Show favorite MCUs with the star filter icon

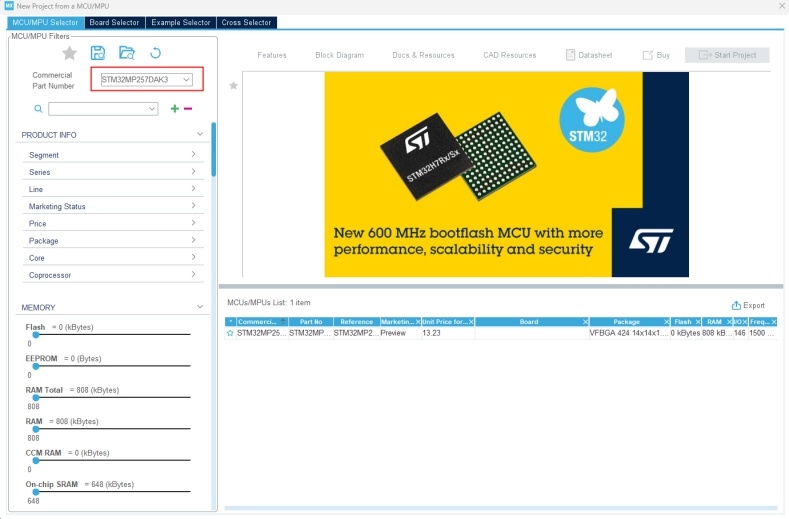point(69,53)
